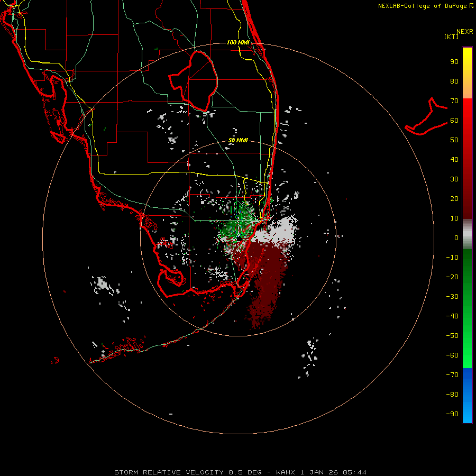Screen dimensions: 476x476
Task: Click the 30 value on the velocity scale
Action: coord(454,179)
